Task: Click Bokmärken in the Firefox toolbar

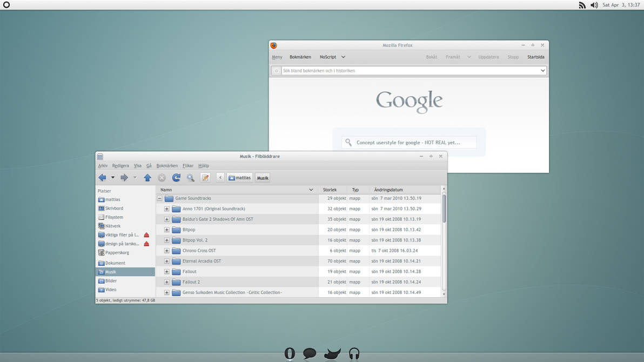Action: 300,57
